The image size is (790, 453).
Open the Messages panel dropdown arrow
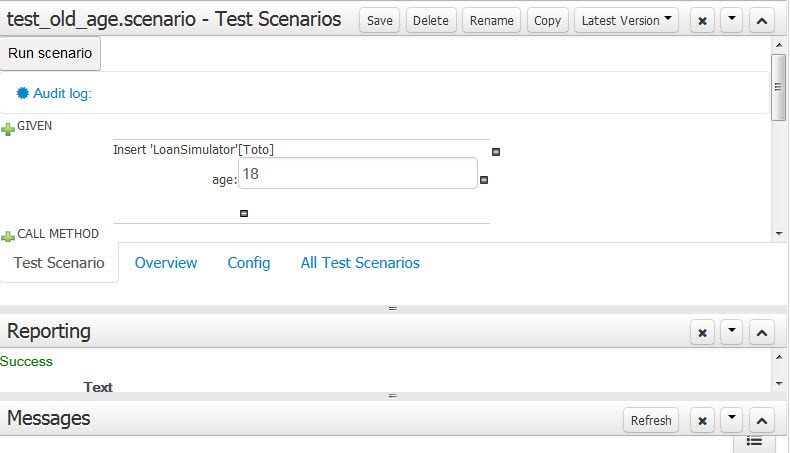tap(732, 420)
